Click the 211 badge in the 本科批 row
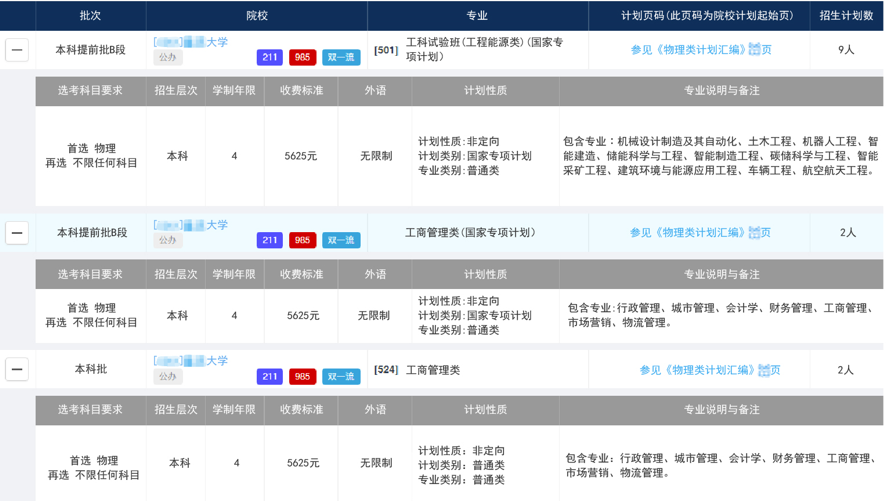This screenshot has width=893, height=501. (269, 376)
